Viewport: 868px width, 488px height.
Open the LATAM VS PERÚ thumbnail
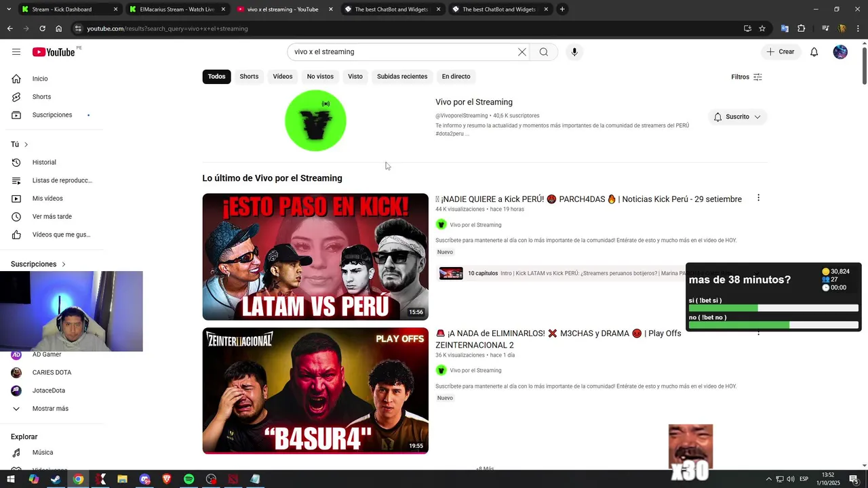(315, 257)
